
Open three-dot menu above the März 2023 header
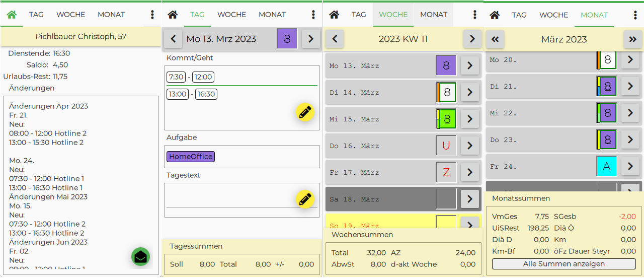635,15
